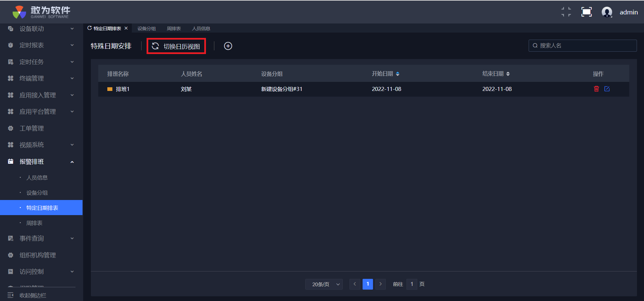The height and width of the screenshot is (301, 644).
Task: Edit the 排班1 schedule row
Action: point(607,89)
